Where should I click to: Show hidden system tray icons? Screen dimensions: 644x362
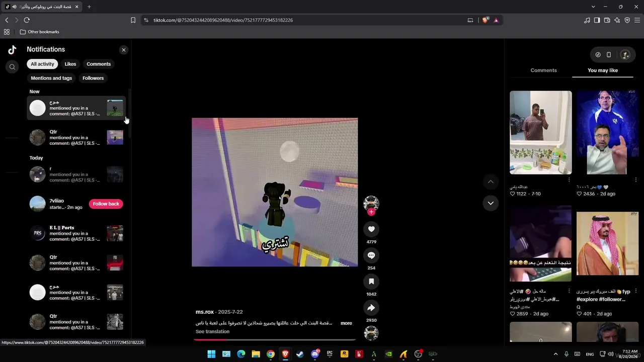click(x=555, y=354)
